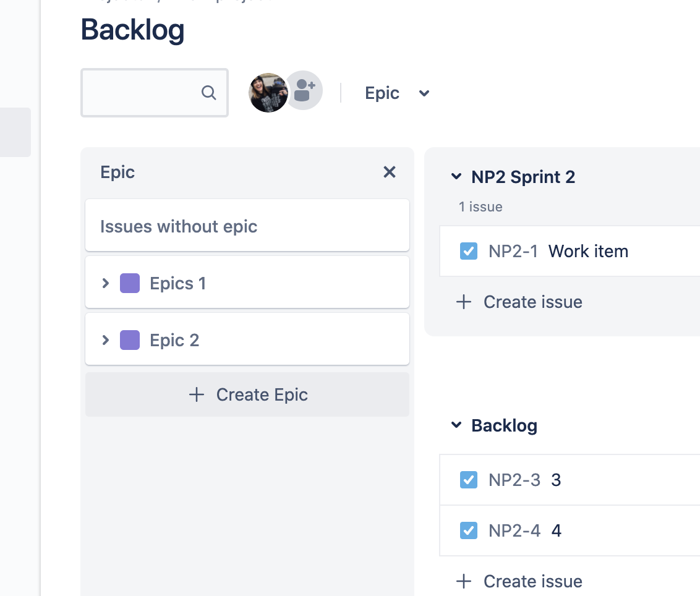The width and height of the screenshot is (700, 596).
Task: Check the NP2-4 issue checkbox
Action: 469,530
